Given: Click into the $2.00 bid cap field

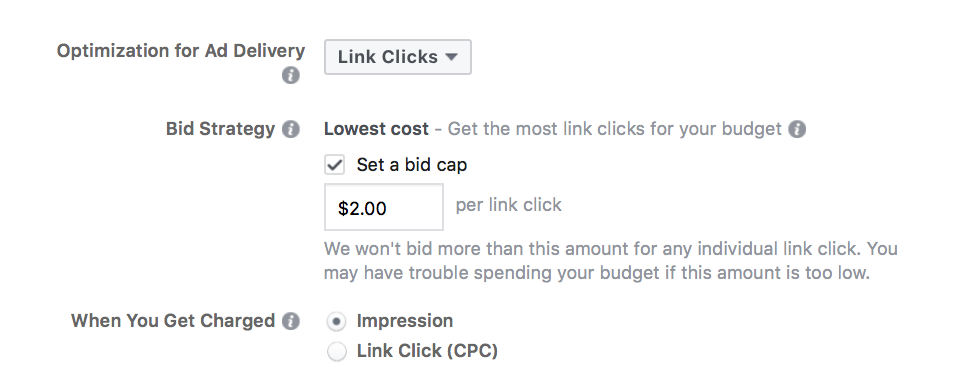Looking at the screenshot, I should click(x=384, y=207).
